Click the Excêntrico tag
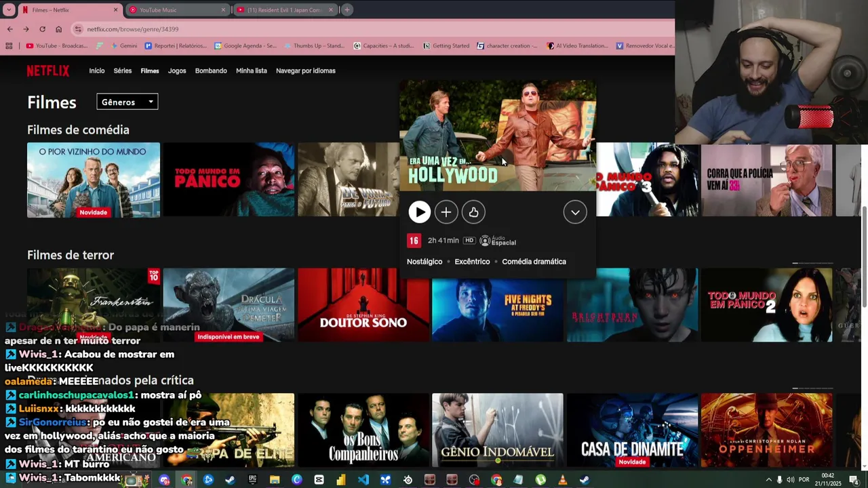Screen dimensions: 868x488 (472, 262)
